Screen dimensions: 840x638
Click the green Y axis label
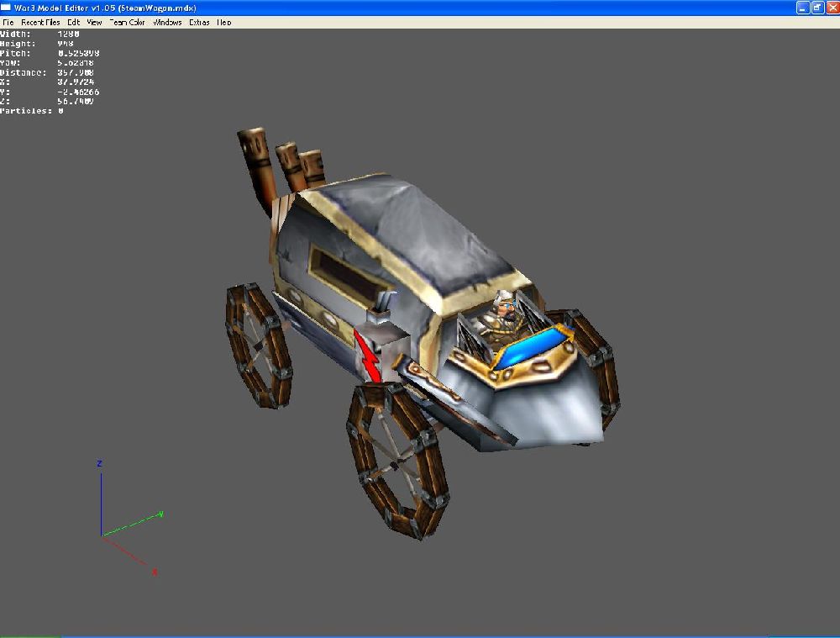[160, 514]
